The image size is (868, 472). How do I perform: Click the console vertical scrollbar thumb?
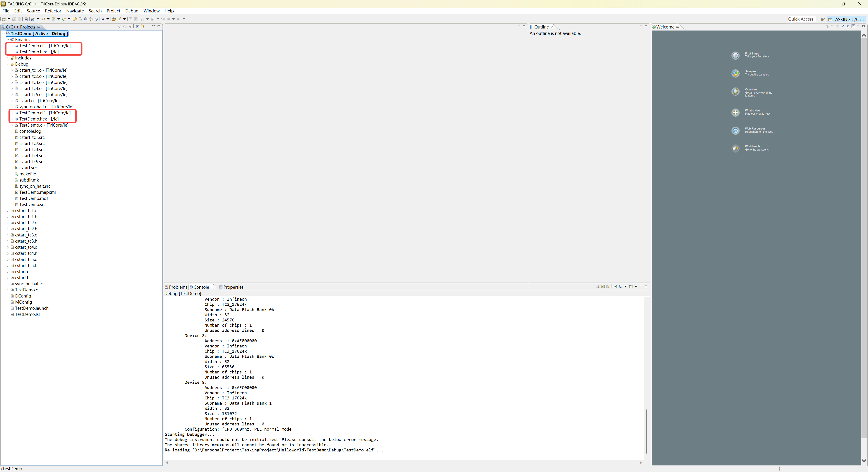click(x=647, y=431)
